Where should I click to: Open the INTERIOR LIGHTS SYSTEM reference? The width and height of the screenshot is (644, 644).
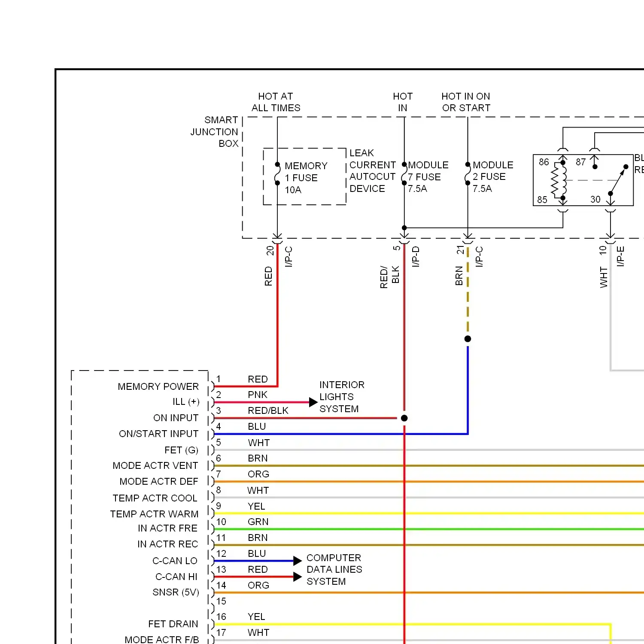pyautogui.click(x=342, y=397)
